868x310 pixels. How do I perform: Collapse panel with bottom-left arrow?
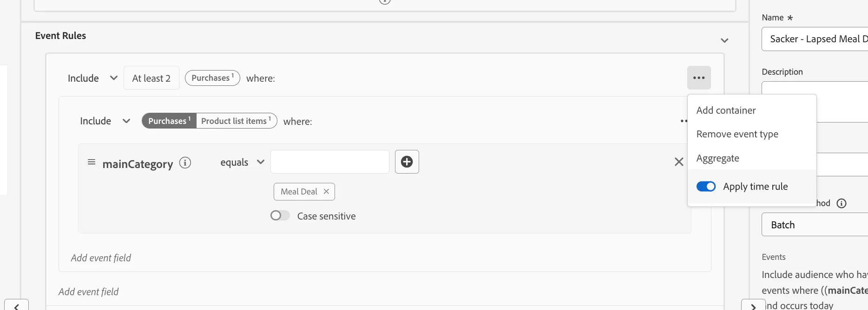coord(16,306)
